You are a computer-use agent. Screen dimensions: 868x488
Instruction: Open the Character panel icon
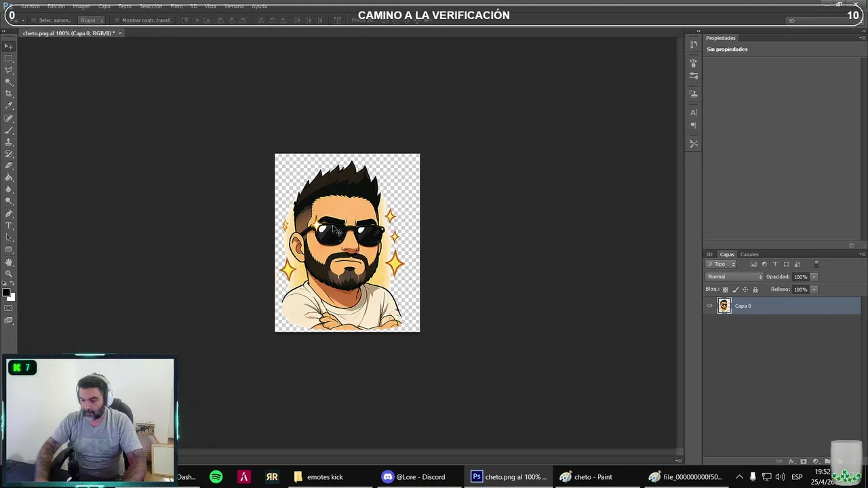[693, 113]
